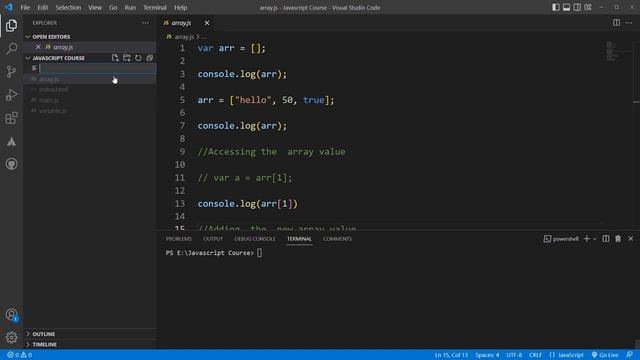Open the Extensions view icon
This screenshot has height=360, width=640.
point(11,118)
